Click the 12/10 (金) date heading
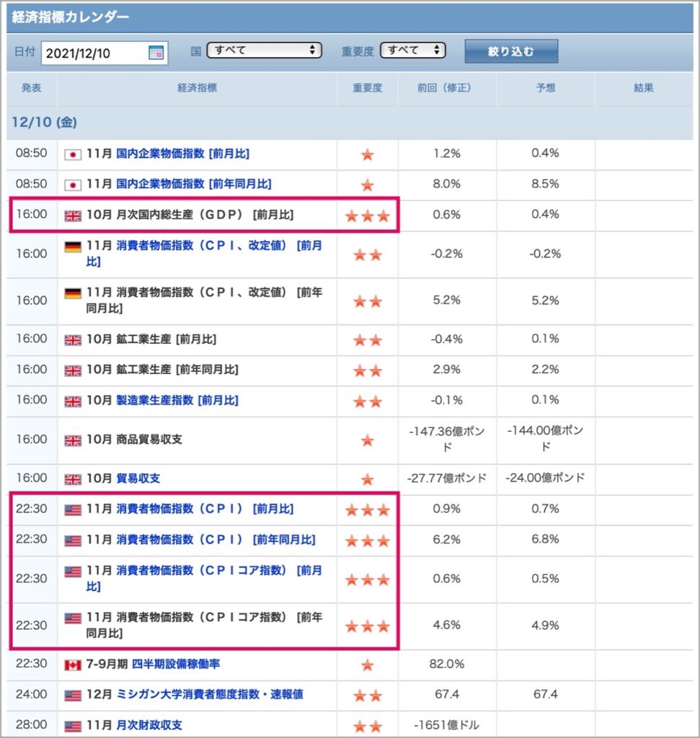This screenshot has width=700, height=738. (44, 123)
